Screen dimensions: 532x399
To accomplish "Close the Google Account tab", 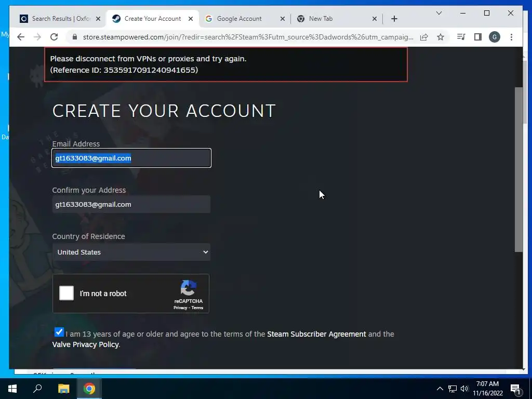I will [x=282, y=19].
